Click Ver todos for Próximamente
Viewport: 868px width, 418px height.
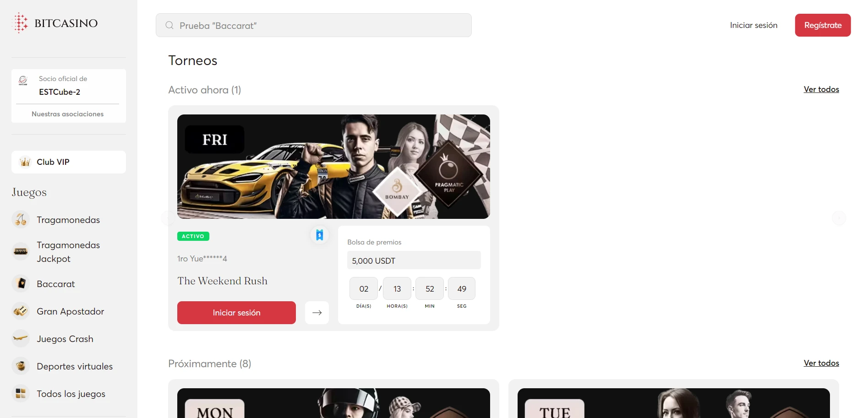pos(821,363)
